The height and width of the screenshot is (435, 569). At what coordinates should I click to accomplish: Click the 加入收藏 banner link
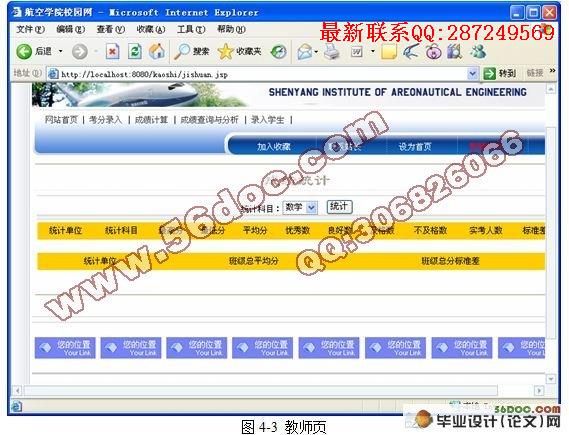(x=274, y=147)
